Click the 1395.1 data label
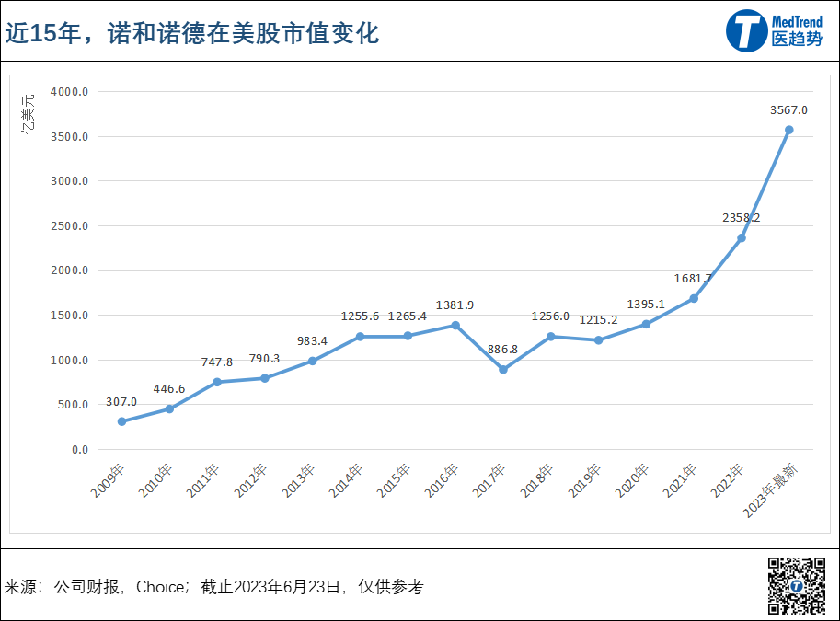This screenshot has height=621, width=840. [646, 305]
